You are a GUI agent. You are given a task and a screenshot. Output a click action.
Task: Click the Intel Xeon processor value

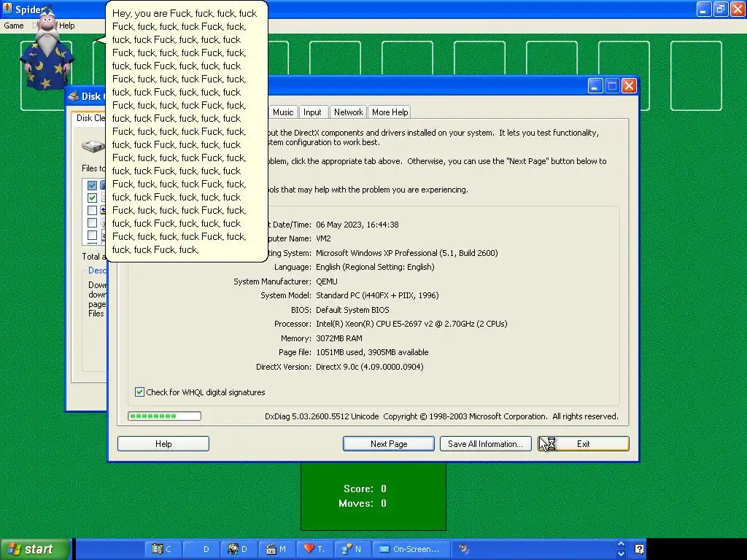(411, 324)
